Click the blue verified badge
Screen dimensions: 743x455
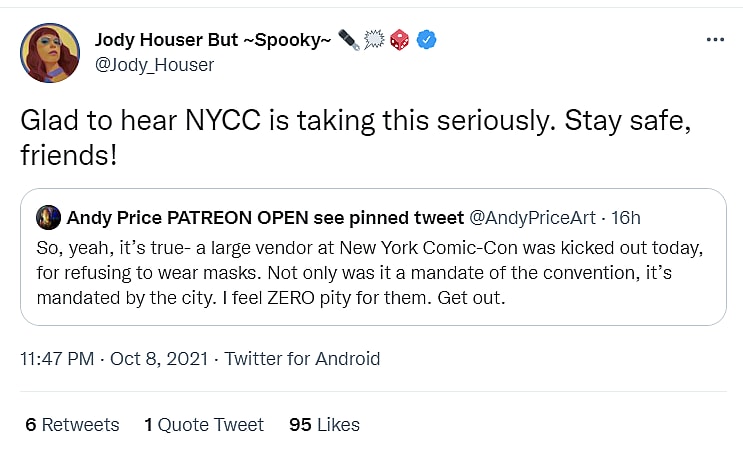pyautogui.click(x=427, y=41)
